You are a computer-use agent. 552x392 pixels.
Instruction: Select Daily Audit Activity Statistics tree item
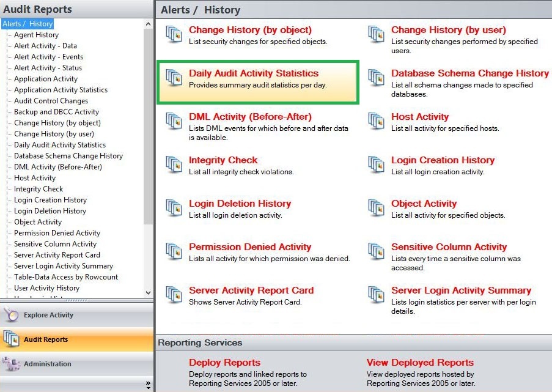[x=60, y=145]
